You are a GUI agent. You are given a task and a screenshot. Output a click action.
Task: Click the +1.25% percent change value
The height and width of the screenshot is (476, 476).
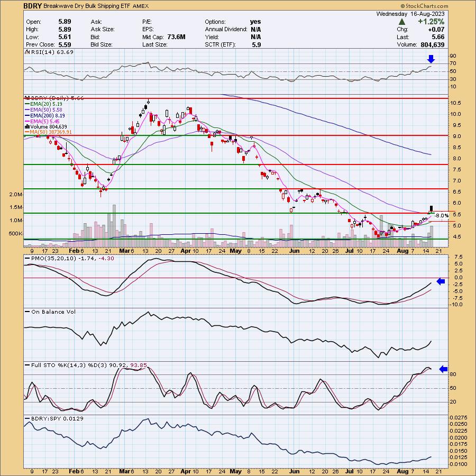point(431,22)
